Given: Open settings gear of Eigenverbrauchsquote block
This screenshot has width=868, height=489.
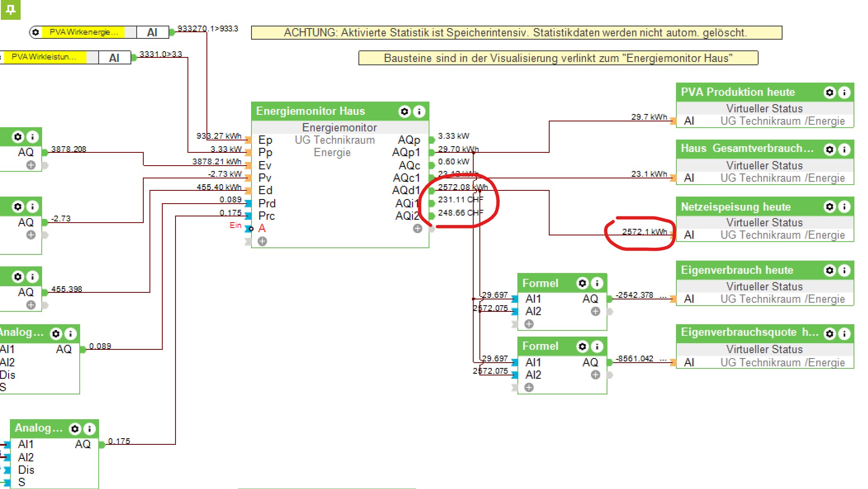Looking at the screenshot, I should point(830,333).
